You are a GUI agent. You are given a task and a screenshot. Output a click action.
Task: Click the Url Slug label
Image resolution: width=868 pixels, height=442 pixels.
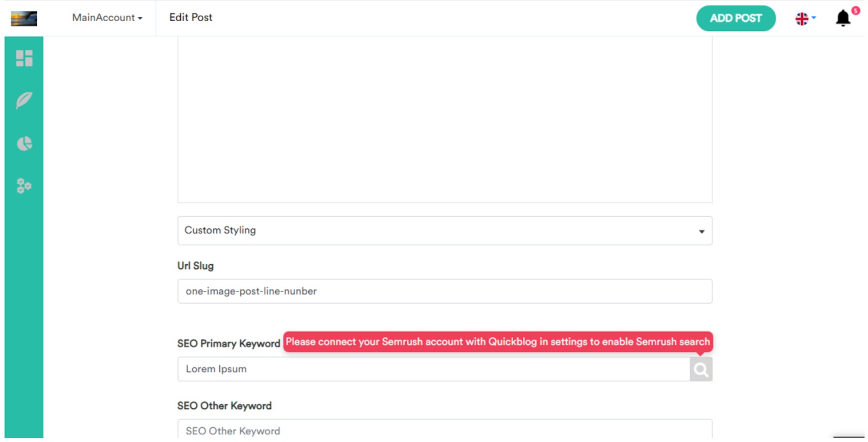click(195, 266)
